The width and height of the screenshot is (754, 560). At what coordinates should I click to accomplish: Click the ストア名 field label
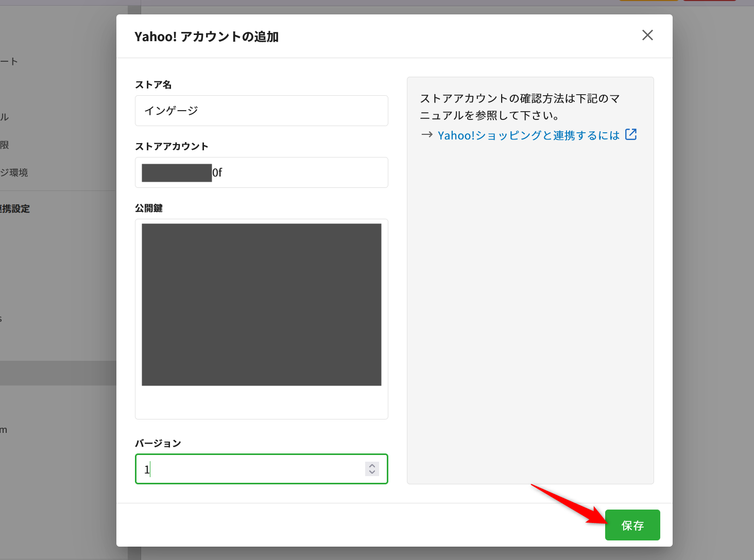click(153, 85)
